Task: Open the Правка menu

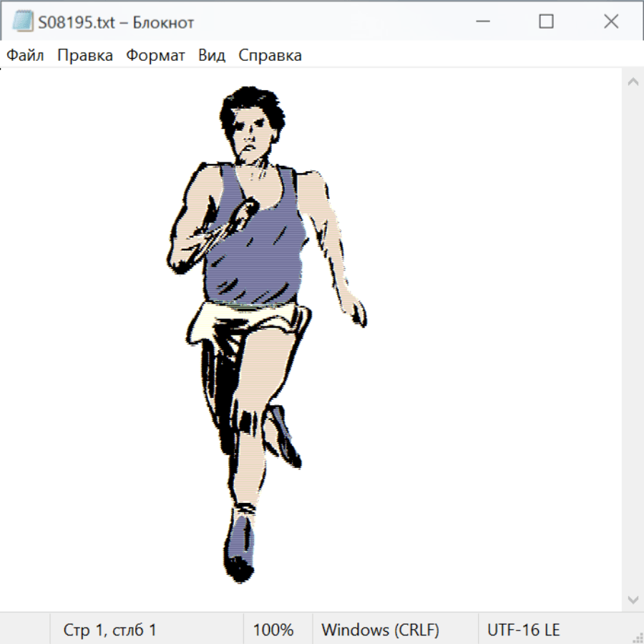Action: (85, 56)
